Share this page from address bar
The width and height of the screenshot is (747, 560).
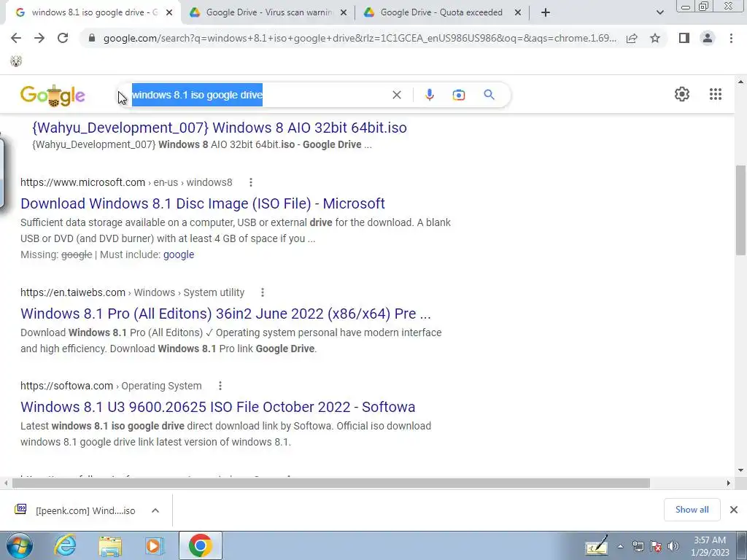pos(632,38)
